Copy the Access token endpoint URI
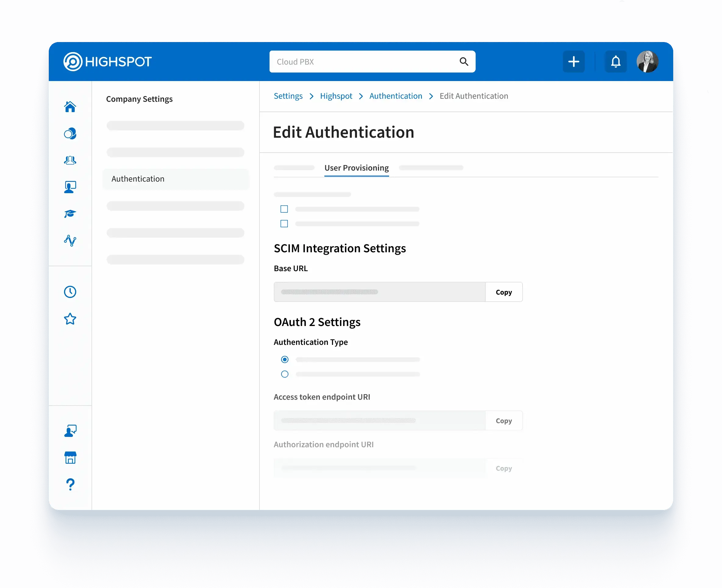Screen dimensions: 722x588 (504, 421)
